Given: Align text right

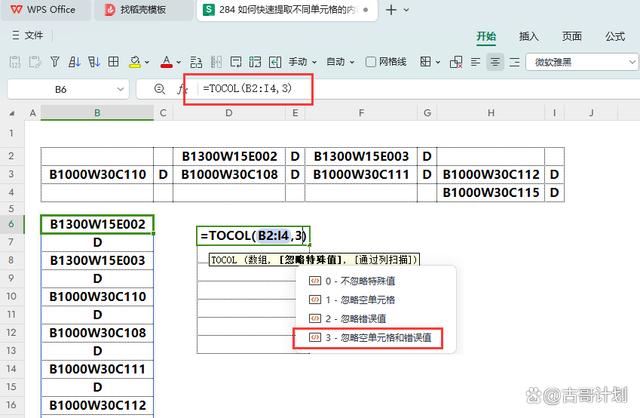Looking at the screenshot, I should point(515,62).
